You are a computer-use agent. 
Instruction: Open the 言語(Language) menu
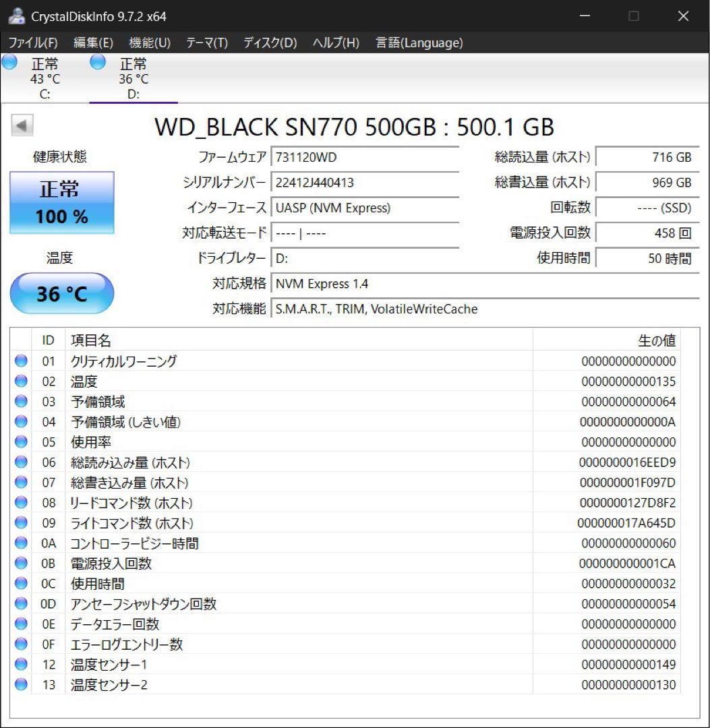(x=419, y=42)
